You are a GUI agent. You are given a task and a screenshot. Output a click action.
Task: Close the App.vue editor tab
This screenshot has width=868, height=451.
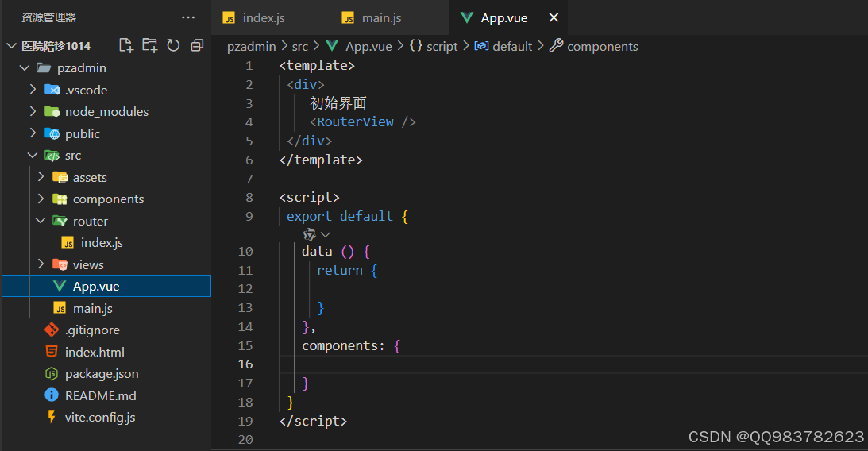click(x=554, y=17)
